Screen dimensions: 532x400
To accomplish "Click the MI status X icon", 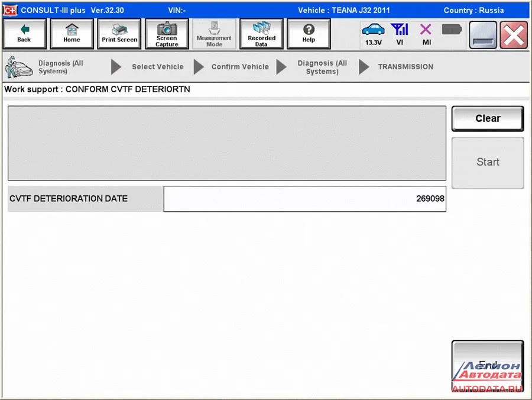I will coord(426,34).
